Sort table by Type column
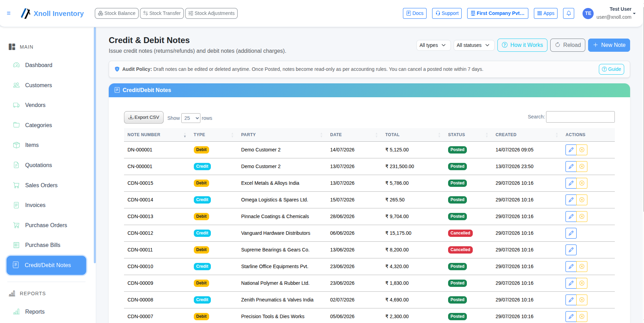The height and width of the screenshot is (323, 644). [x=214, y=135]
